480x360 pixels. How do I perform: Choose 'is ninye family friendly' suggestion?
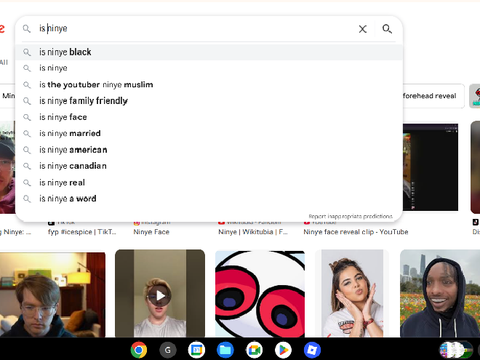tap(209, 101)
